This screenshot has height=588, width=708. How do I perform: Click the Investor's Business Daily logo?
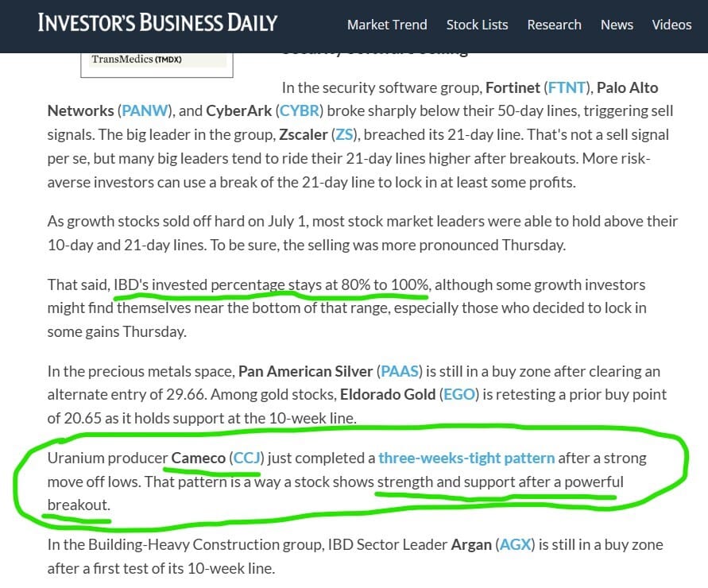tap(157, 22)
